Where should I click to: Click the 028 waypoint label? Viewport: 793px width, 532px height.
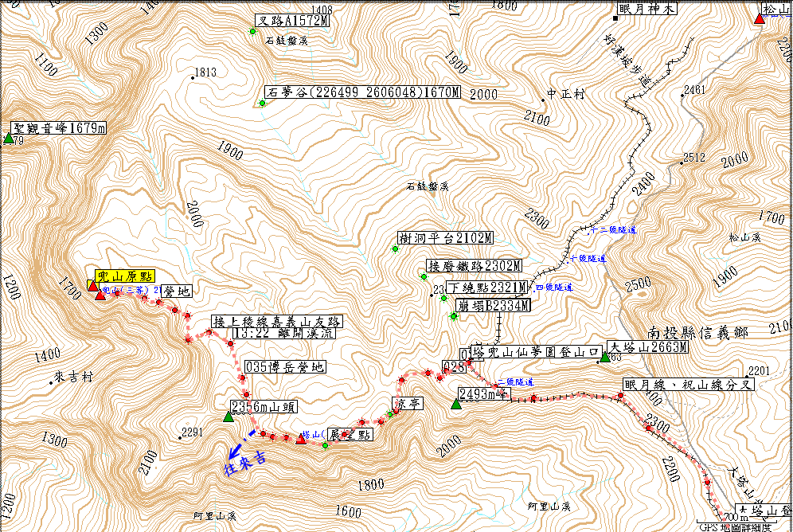454,366
